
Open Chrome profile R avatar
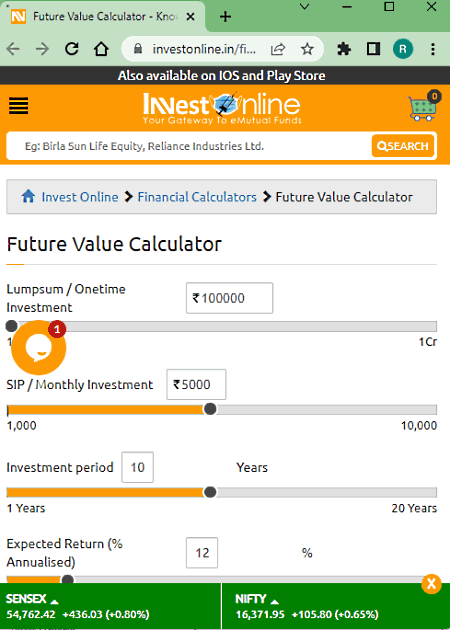click(403, 49)
